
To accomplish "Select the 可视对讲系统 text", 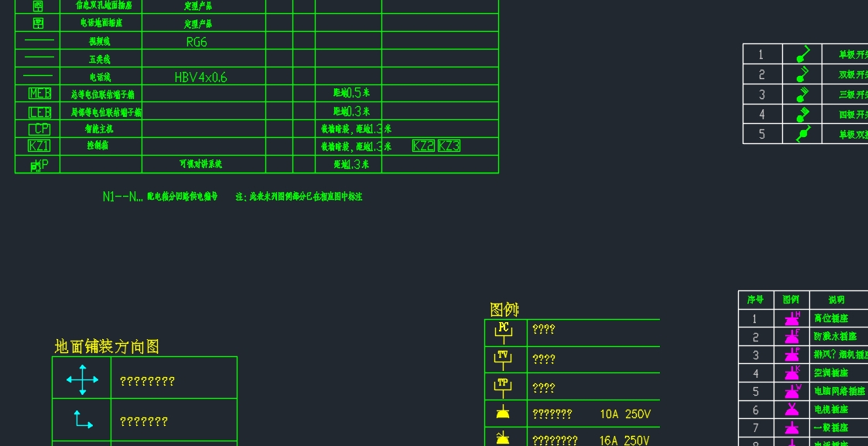I will click(200, 164).
